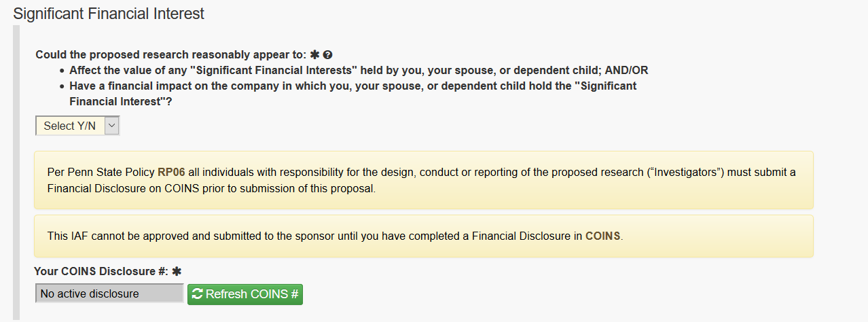Click the gray vertical bar at the section's left edge
The image size is (868, 322).
coord(17,173)
